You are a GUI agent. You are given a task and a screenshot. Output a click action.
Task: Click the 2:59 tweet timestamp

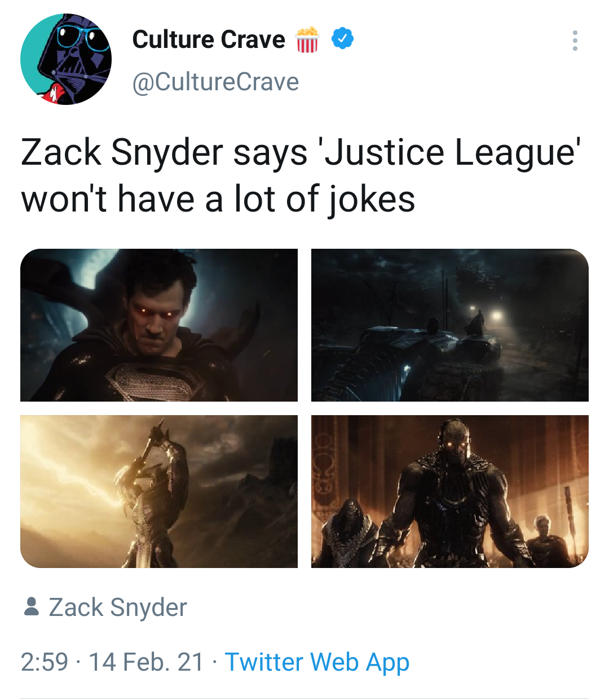coord(45,662)
